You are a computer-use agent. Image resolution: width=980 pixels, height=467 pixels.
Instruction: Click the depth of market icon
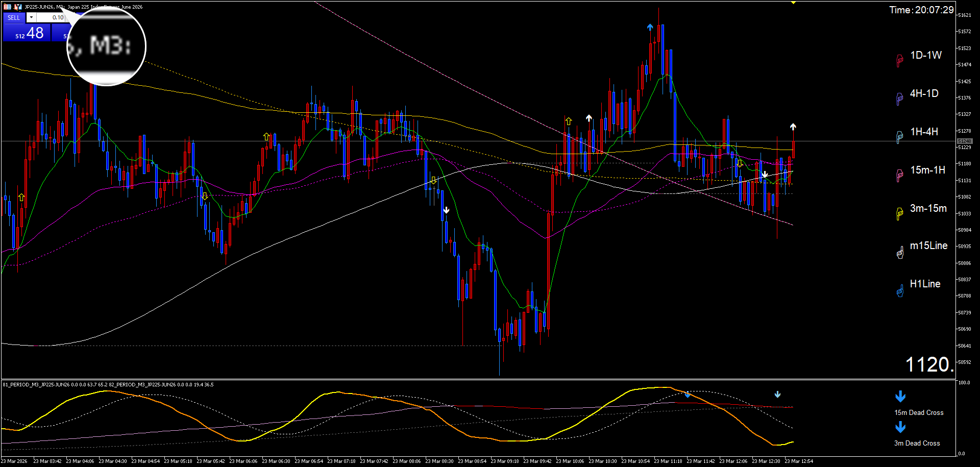click(x=18, y=7)
